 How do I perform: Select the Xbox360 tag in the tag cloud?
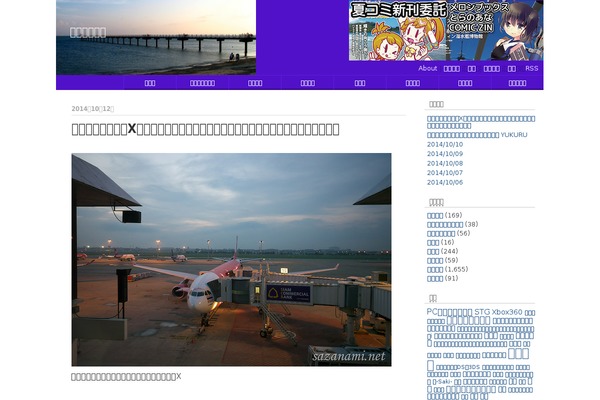(x=507, y=312)
